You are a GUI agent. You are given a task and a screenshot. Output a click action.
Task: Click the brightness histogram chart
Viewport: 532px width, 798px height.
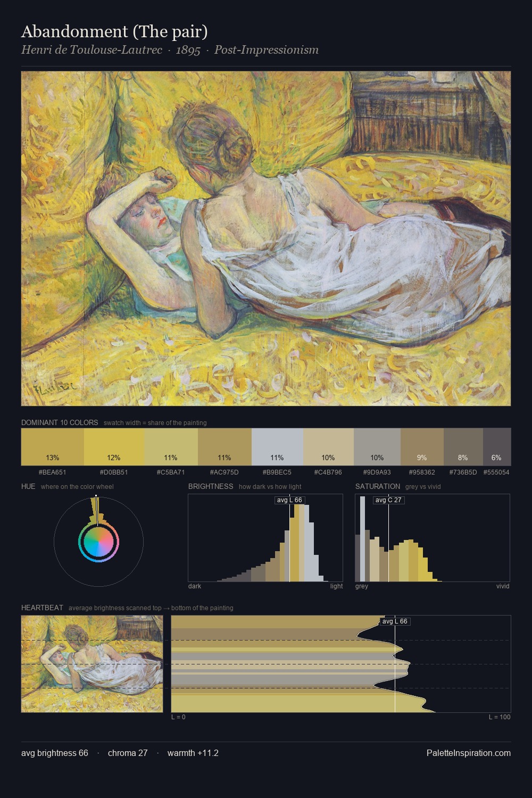(x=265, y=538)
